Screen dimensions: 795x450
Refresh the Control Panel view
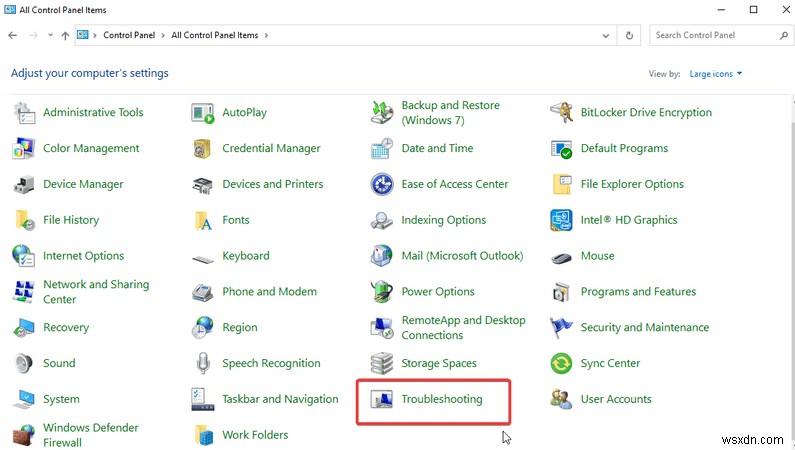pos(629,35)
